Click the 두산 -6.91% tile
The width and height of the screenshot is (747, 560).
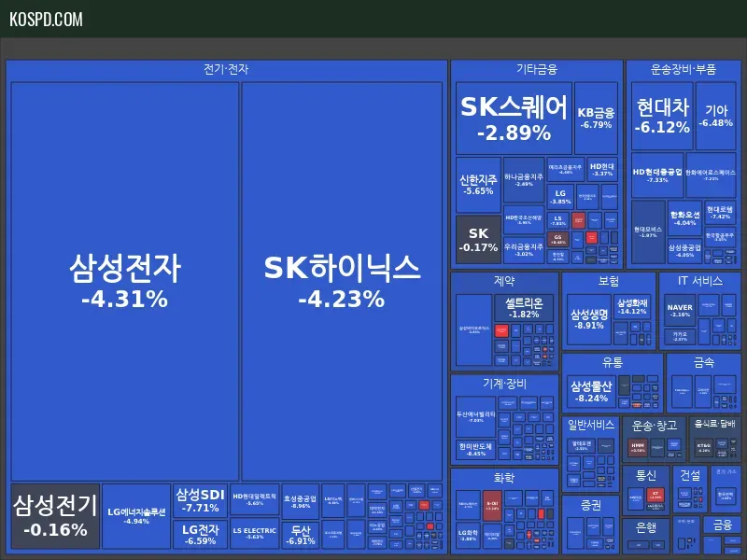[300, 535]
